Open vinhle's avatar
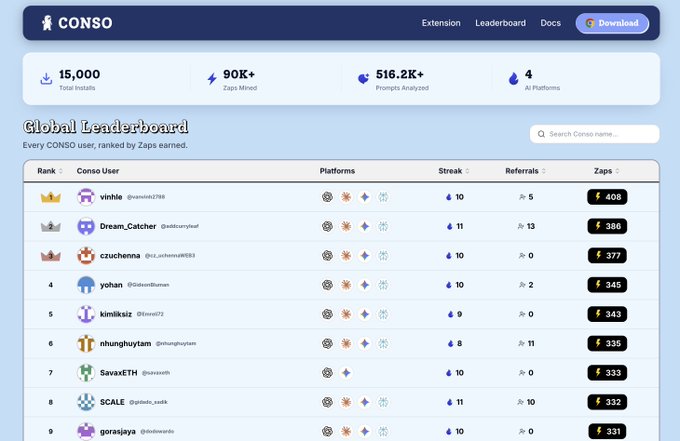The image size is (680, 441). click(86, 197)
